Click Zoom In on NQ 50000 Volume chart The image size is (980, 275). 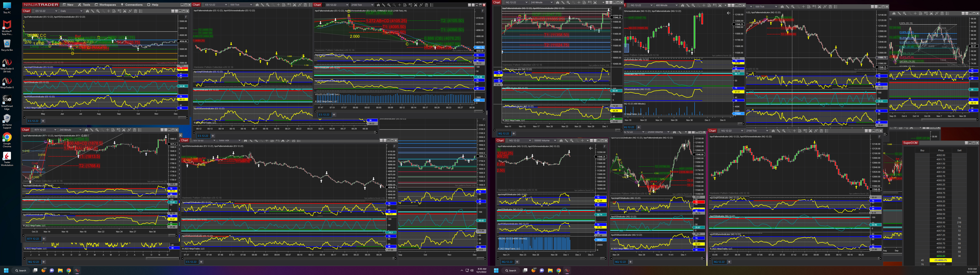click(x=572, y=141)
